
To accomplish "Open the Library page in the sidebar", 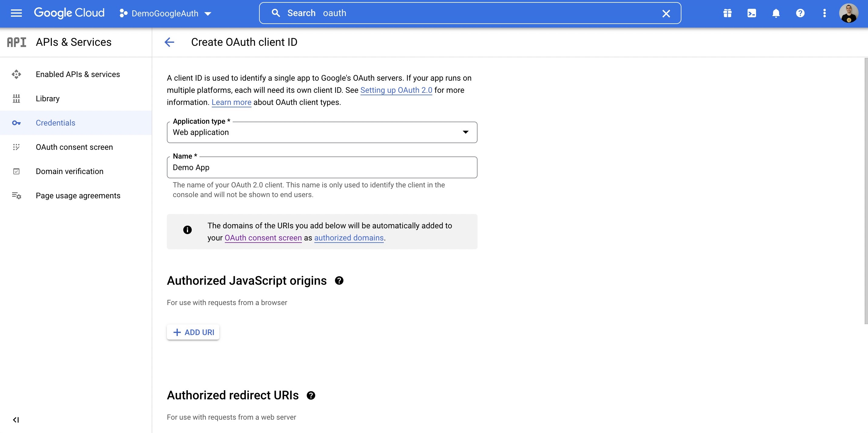I will 48,98.
